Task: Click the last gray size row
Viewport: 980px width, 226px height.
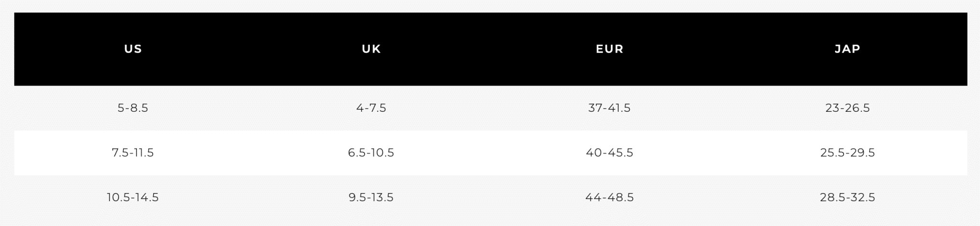Action: pyautogui.click(x=490, y=197)
